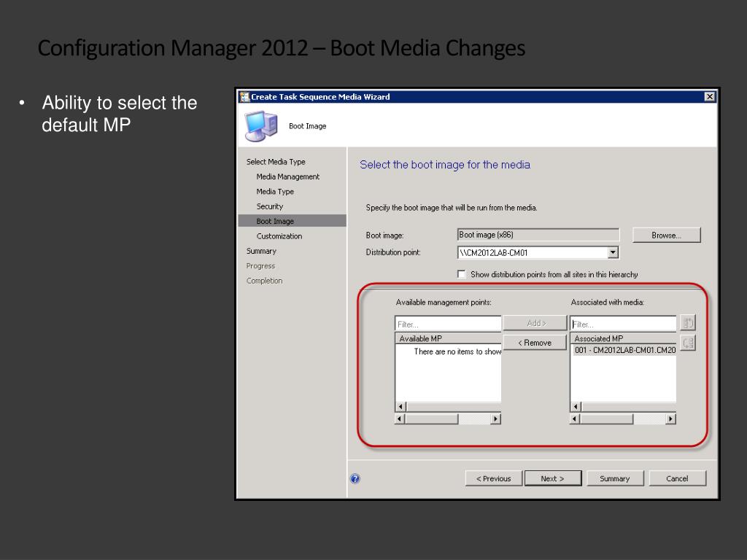The width and height of the screenshot is (747, 560).
Task: Go to the Summary step in sidebar
Action: (261, 251)
